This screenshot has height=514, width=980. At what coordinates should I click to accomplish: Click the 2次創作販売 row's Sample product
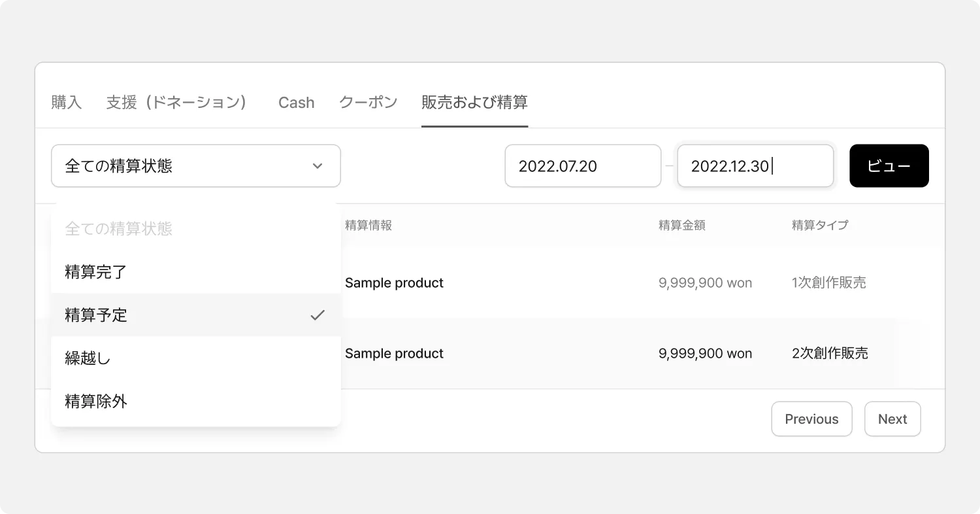coord(394,354)
